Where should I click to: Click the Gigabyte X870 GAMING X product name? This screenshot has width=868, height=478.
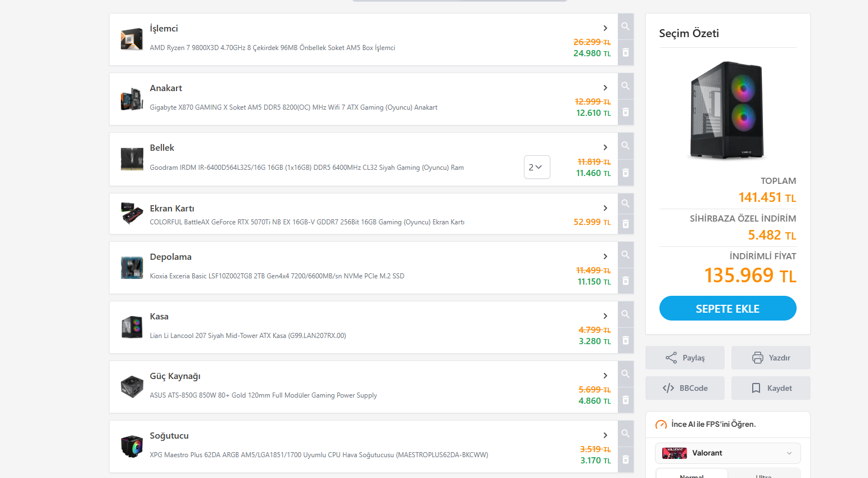[x=293, y=107]
